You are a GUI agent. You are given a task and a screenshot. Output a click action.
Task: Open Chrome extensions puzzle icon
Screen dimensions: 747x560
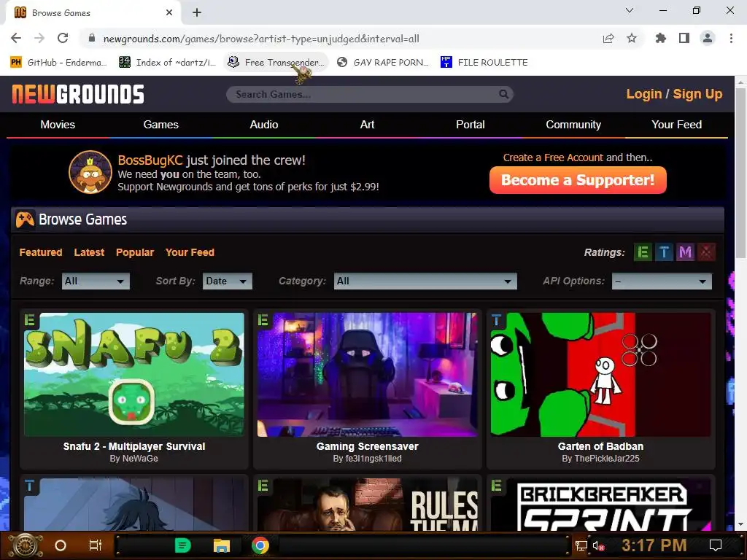pyautogui.click(x=661, y=39)
